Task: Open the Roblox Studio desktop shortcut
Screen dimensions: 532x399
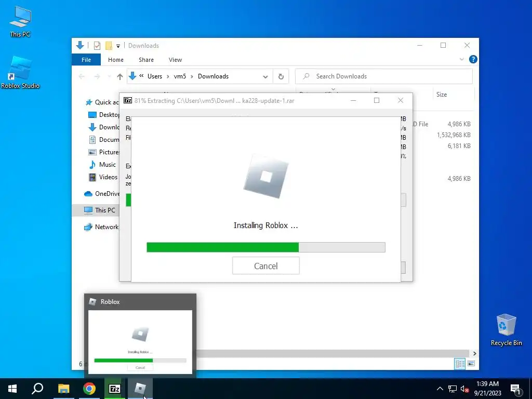Action: pyautogui.click(x=20, y=72)
